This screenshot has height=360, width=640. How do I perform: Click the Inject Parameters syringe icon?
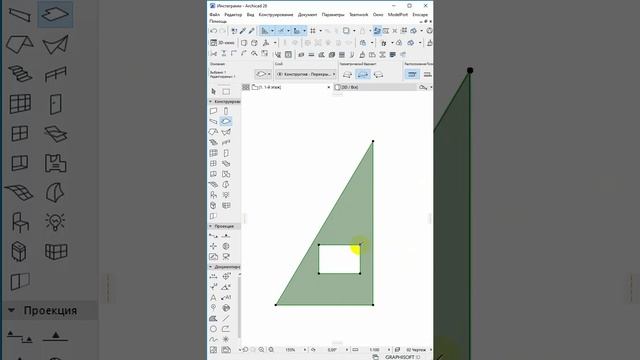252,31
